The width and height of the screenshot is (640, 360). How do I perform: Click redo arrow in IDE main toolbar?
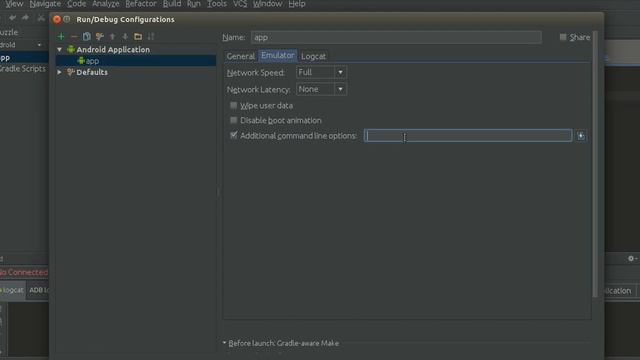pyautogui.click(x=25, y=18)
